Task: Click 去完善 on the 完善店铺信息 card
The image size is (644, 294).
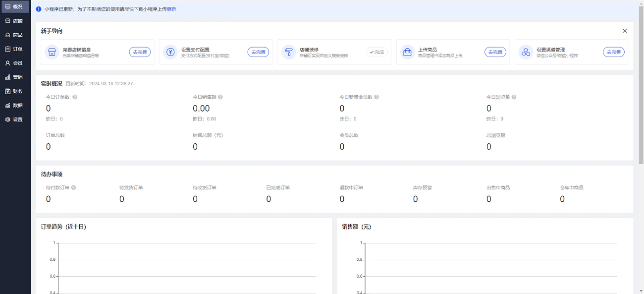Action: click(139, 52)
